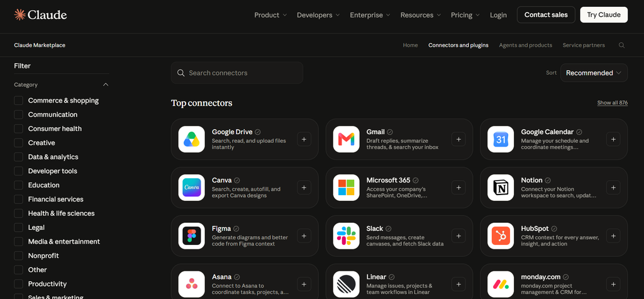Screen dimensions: 644x299
Task: Add the Linear connector with plus
Action: click(458, 284)
